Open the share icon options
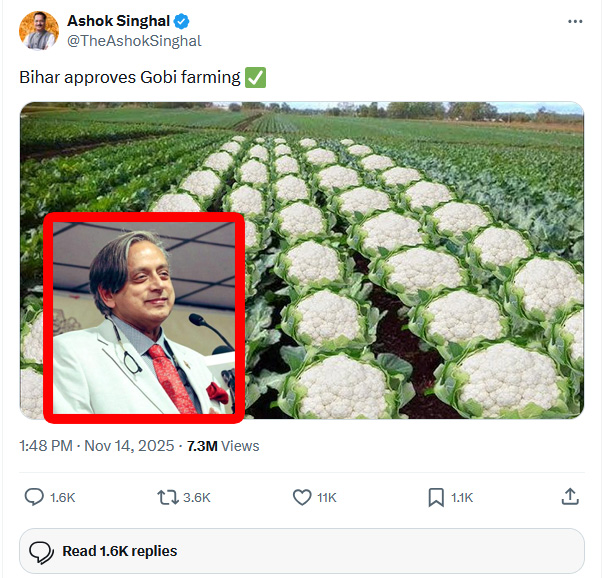Viewport: 605px width, 578px height. (x=570, y=497)
